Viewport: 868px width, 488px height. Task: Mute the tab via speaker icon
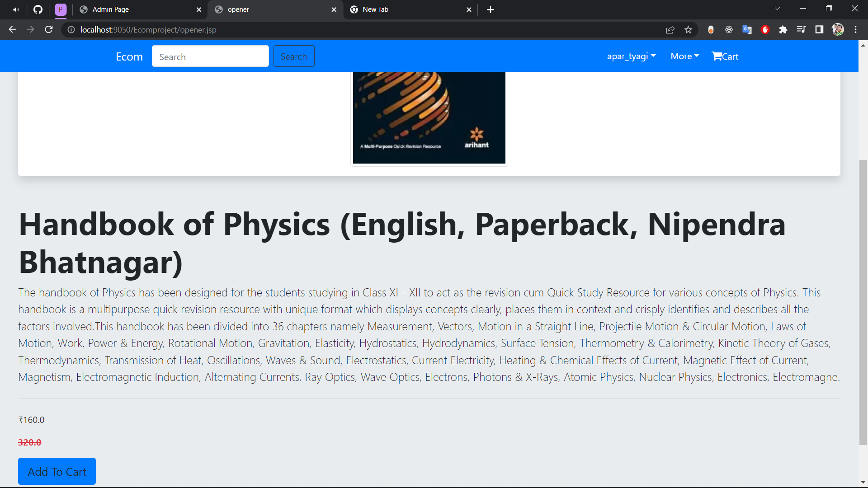tap(16, 9)
